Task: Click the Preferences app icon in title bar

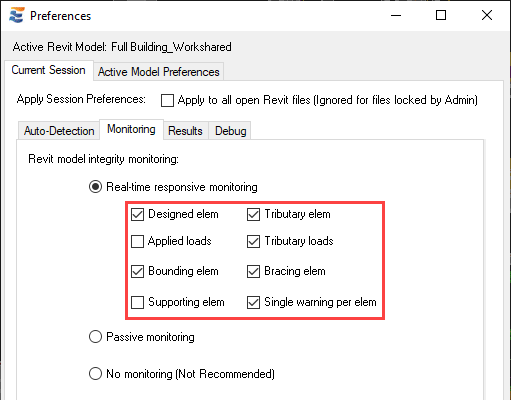Action: click(x=17, y=15)
